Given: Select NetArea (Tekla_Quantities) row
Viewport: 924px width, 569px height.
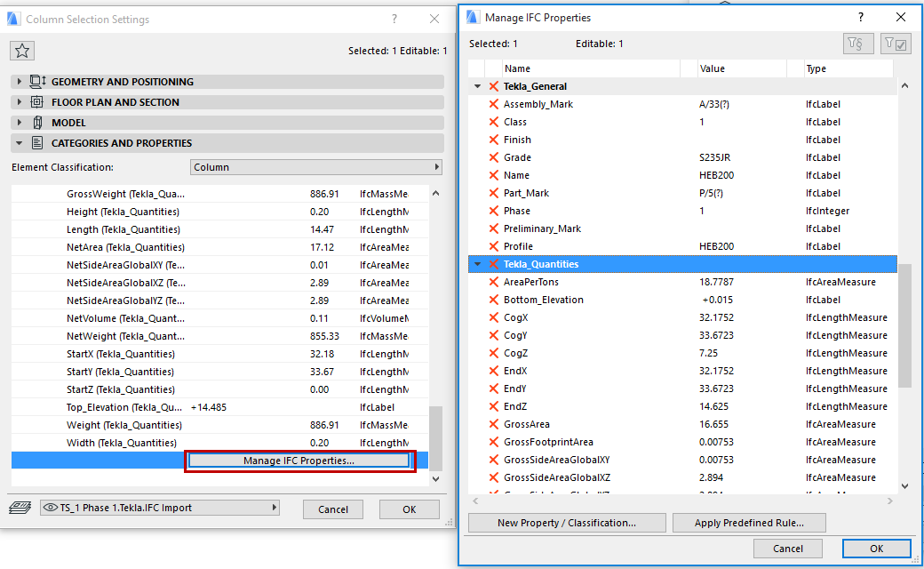Looking at the screenshot, I should pos(219,247).
